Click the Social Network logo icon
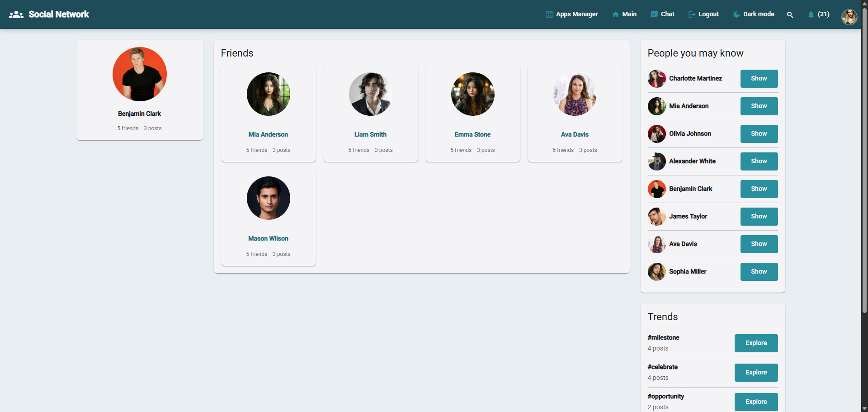 16,14
